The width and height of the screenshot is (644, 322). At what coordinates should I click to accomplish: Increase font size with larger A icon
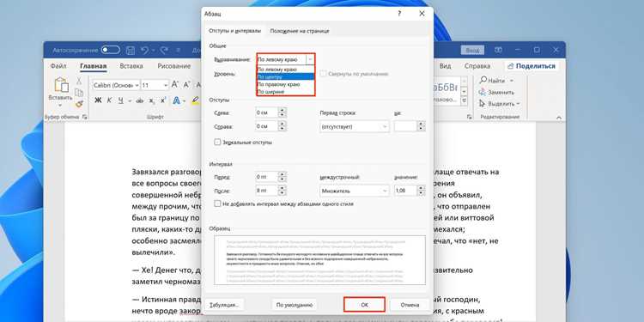point(175,85)
